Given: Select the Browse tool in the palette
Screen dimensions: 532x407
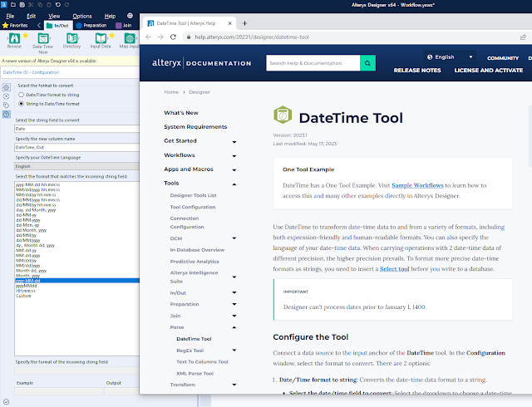Looking at the screenshot, I should (14, 38).
